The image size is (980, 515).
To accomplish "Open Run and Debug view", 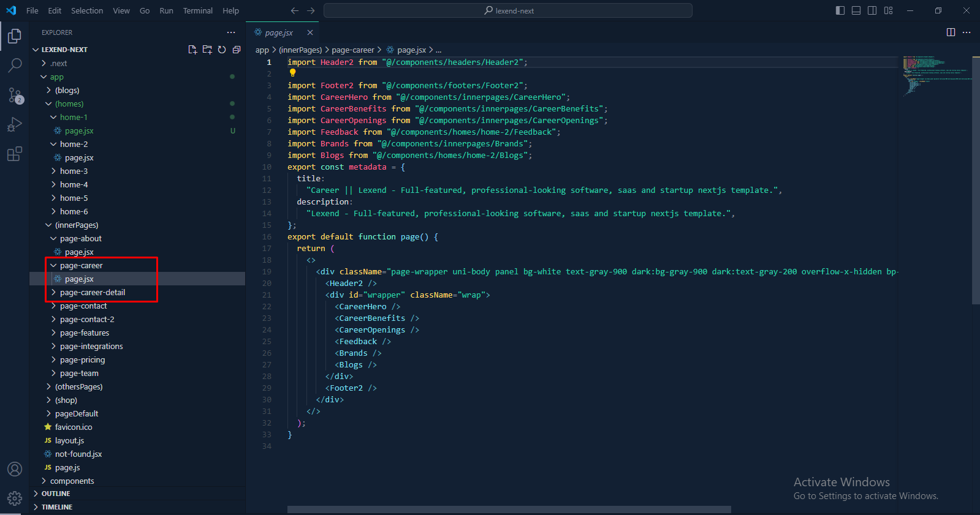I will pyautogui.click(x=15, y=124).
